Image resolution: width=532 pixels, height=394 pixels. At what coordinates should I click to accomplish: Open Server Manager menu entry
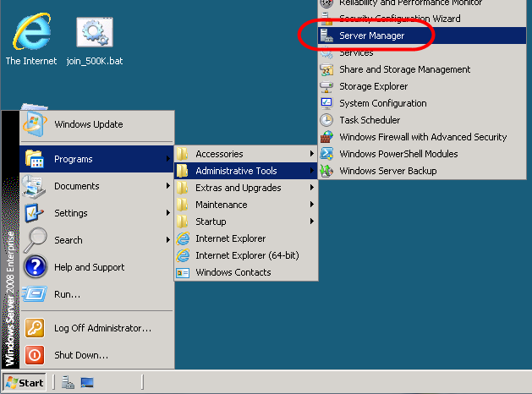point(422,36)
